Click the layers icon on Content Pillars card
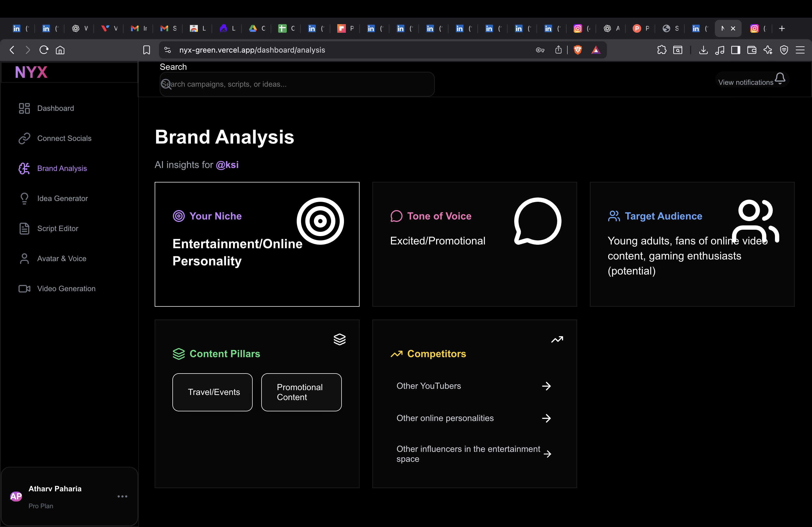 (x=339, y=339)
